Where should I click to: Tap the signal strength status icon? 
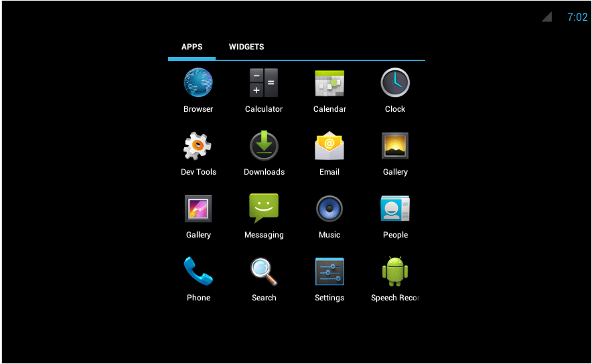[x=546, y=17]
